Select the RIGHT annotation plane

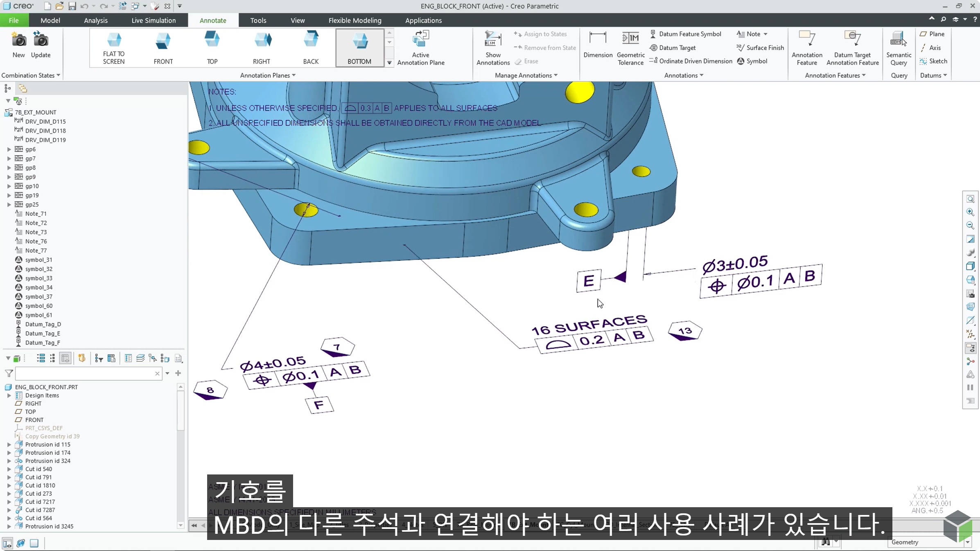[x=262, y=48]
